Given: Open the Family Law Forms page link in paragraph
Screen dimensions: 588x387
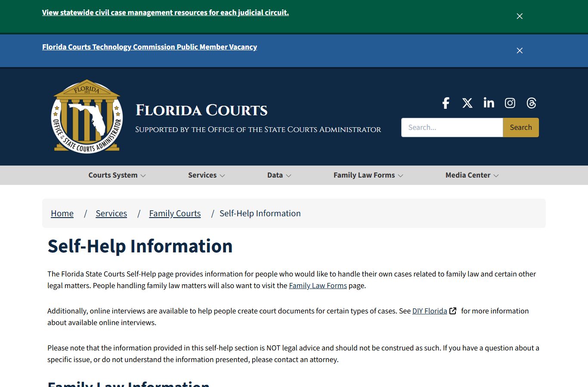Looking at the screenshot, I should (318, 286).
